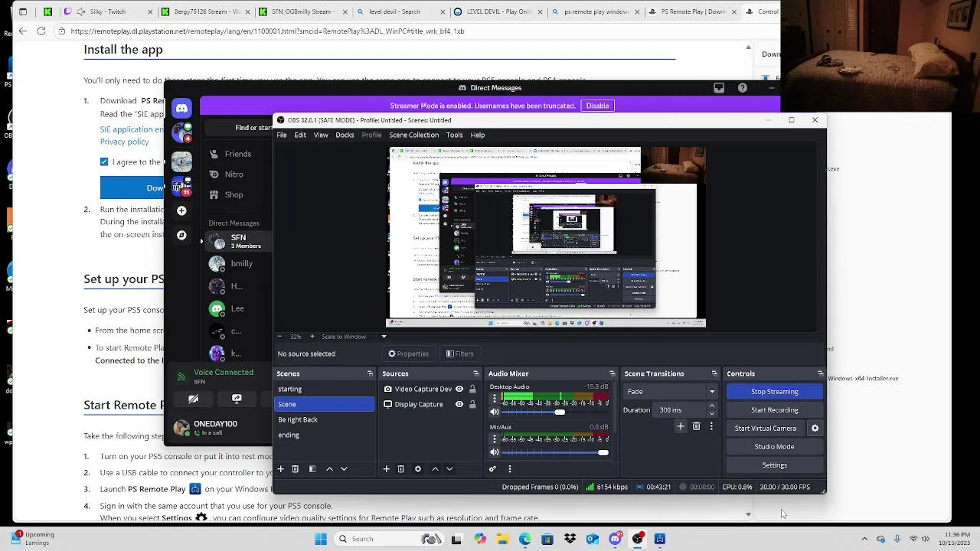Mute Desktop Audio speaker icon
This screenshot has width=980, height=551.
[x=495, y=412]
